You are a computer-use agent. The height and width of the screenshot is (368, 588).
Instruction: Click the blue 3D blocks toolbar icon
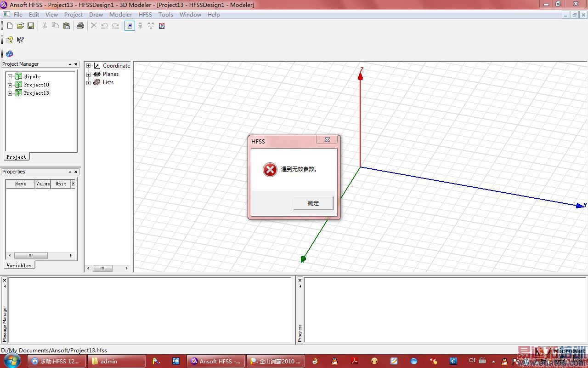(x=10, y=54)
